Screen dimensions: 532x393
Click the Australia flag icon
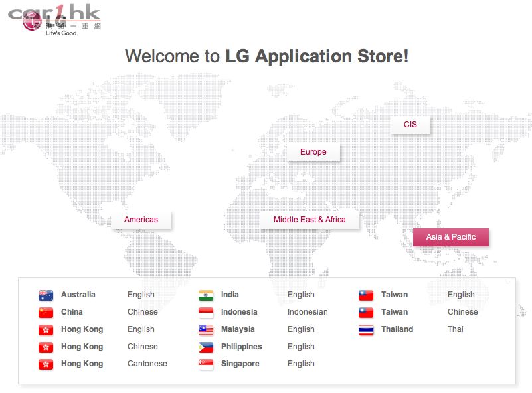pyautogui.click(x=46, y=295)
